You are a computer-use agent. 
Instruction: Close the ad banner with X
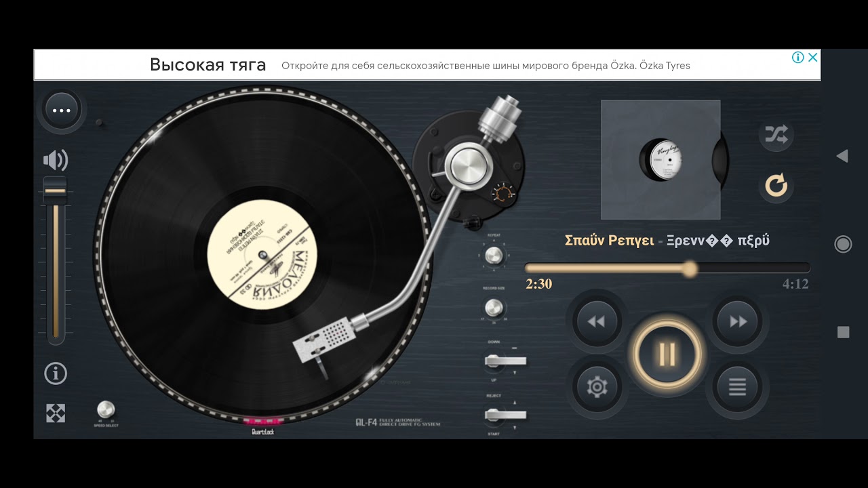(x=813, y=58)
